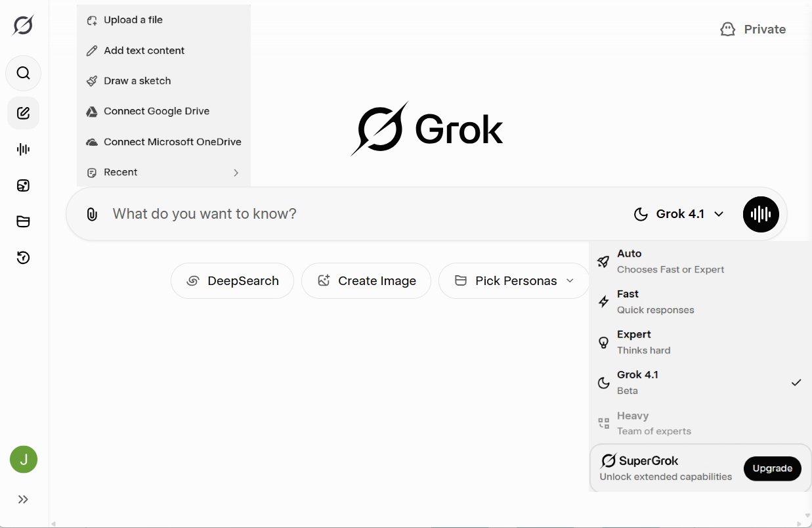Click the Google Drive icon
Image resolution: width=812 pixels, height=528 pixels.
pos(92,112)
